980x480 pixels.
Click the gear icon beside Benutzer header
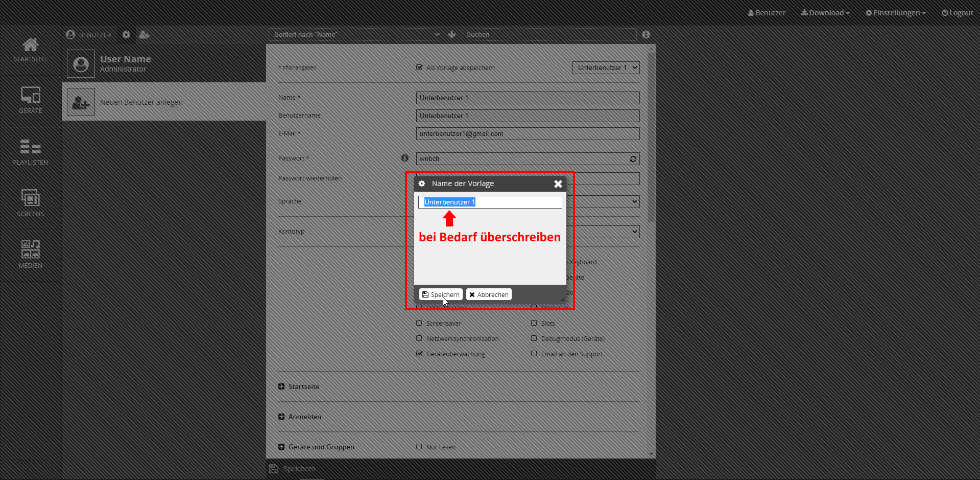[126, 35]
